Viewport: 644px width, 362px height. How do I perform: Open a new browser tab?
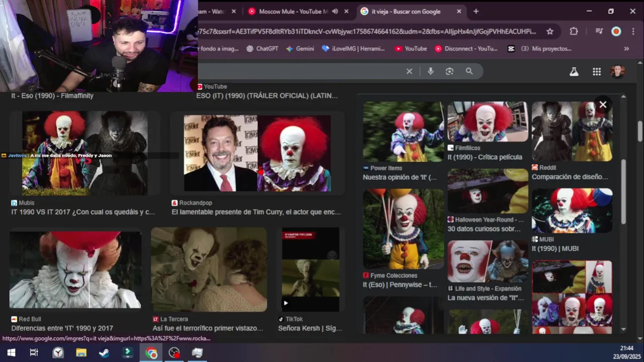[476, 11]
